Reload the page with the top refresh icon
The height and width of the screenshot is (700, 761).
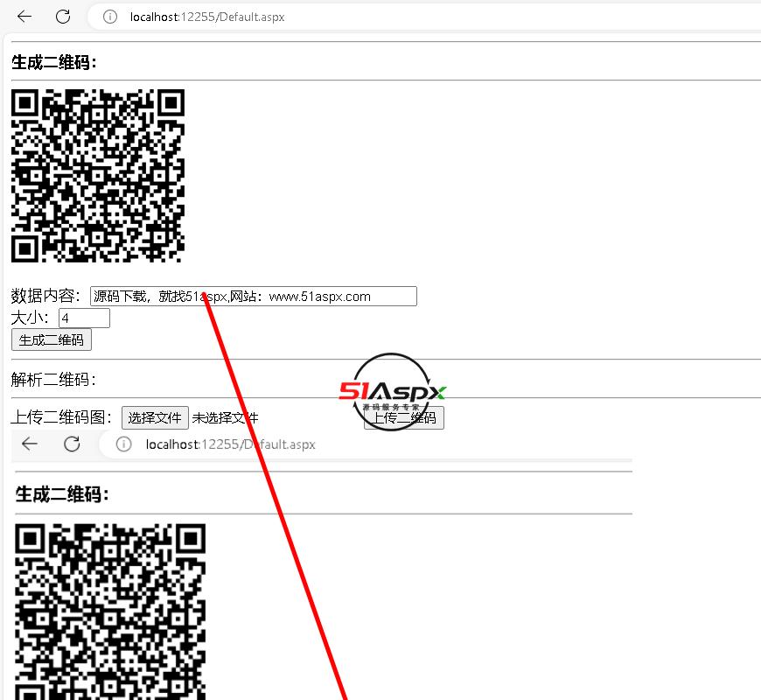coord(63,17)
